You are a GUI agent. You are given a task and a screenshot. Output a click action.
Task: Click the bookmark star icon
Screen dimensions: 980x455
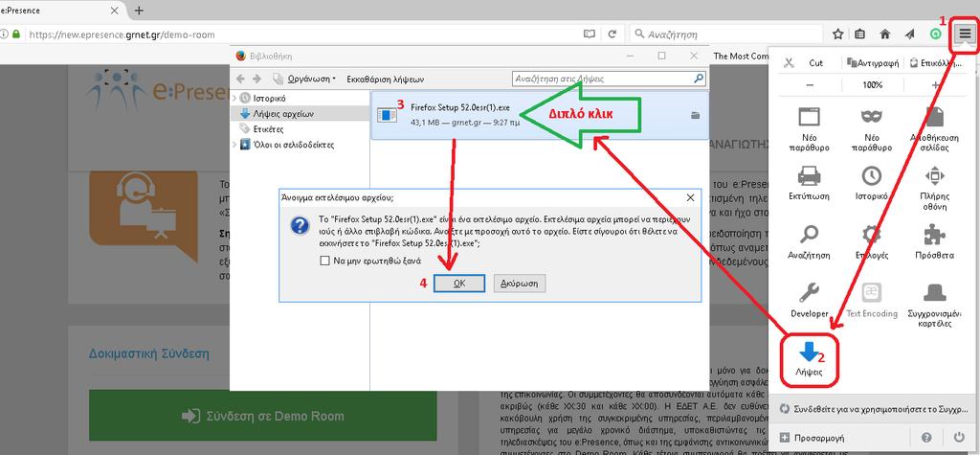tap(838, 34)
